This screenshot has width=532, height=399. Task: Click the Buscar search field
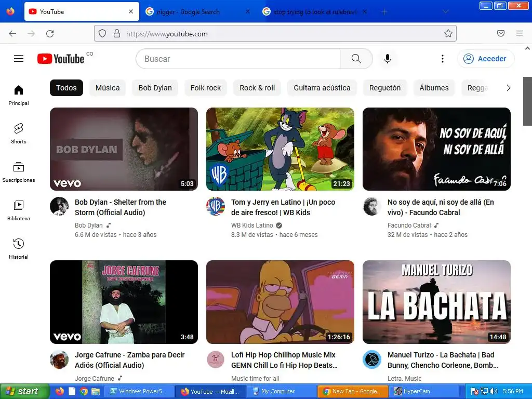[x=238, y=59]
